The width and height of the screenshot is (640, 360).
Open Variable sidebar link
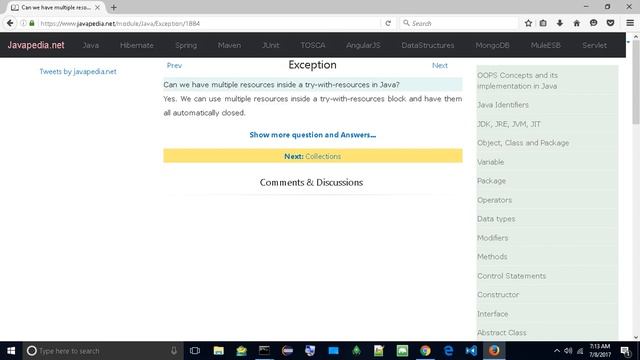pos(491,162)
